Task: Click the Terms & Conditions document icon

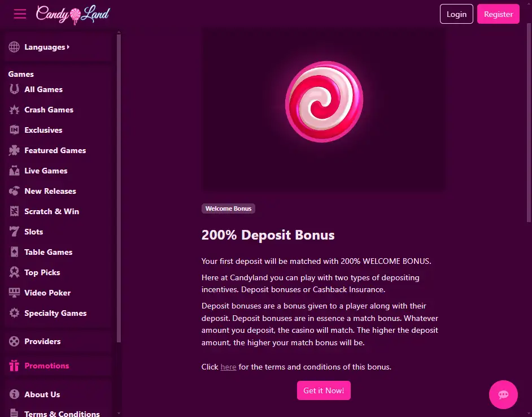Action: click(x=14, y=413)
